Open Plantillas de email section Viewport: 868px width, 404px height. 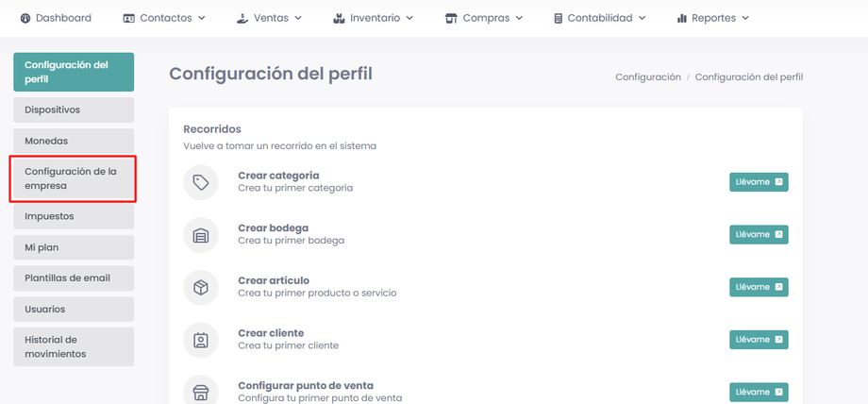[x=74, y=278]
